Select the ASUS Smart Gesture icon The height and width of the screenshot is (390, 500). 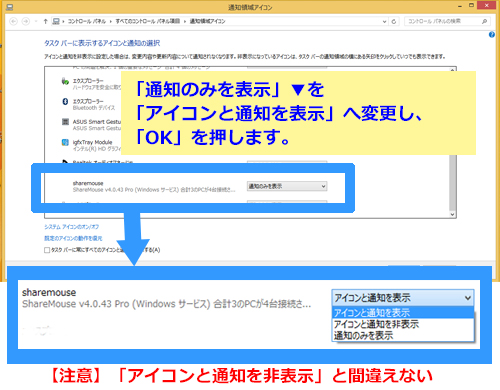[65, 122]
